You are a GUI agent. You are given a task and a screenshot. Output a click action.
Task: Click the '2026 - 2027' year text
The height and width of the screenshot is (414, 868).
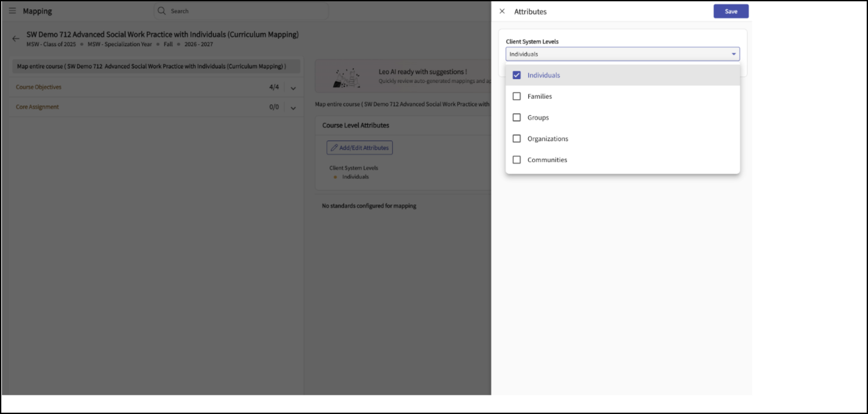(198, 44)
